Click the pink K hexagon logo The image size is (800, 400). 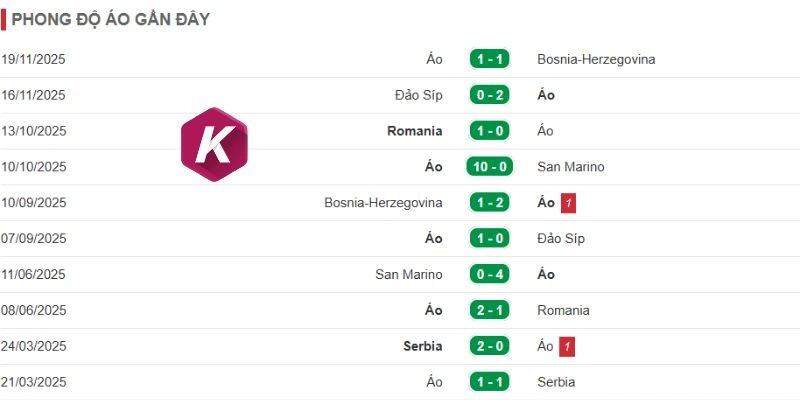point(214,144)
